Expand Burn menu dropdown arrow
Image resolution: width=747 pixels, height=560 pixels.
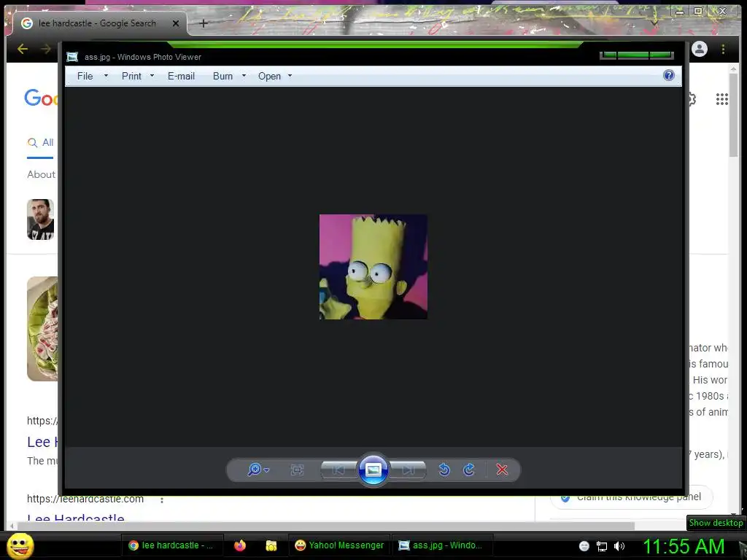click(244, 76)
